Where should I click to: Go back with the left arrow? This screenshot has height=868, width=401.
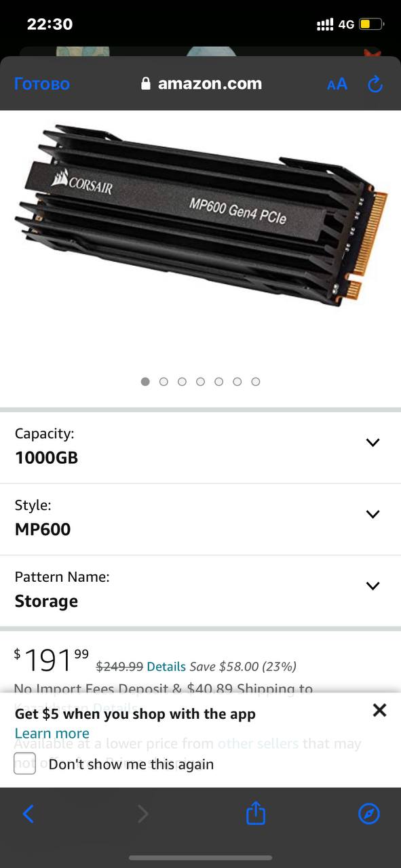tap(28, 814)
